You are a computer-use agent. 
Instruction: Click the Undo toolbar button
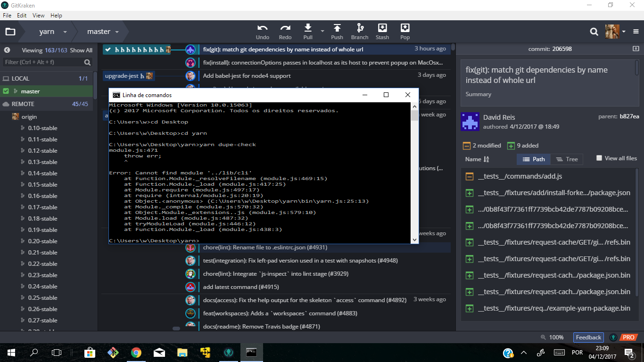[263, 32]
